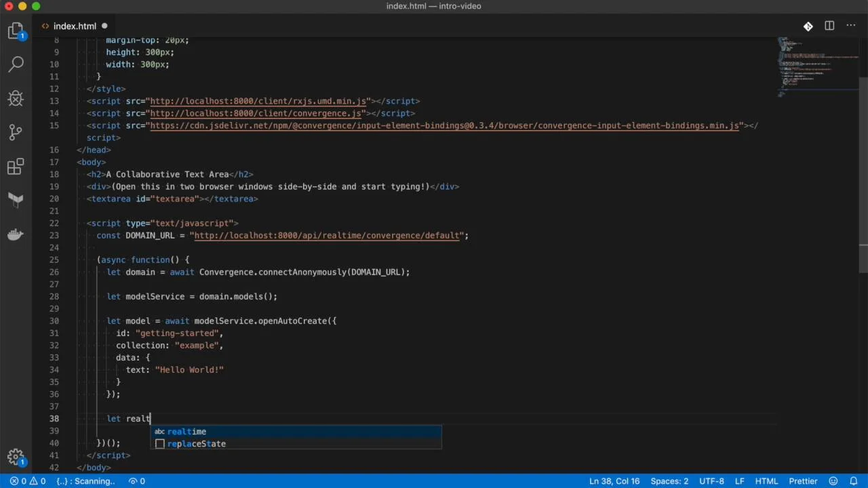Click the "example" collection string
The image size is (868, 488).
click(x=197, y=345)
